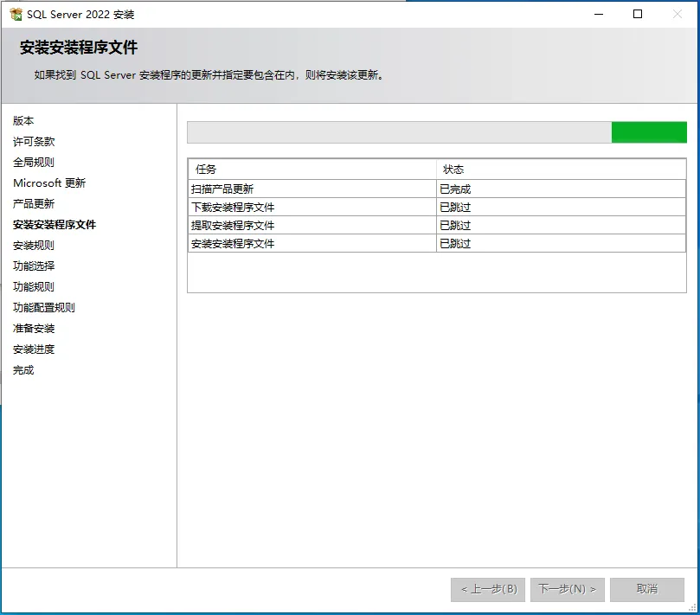Minimize the SQL Server 2022 setup window

point(599,15)
